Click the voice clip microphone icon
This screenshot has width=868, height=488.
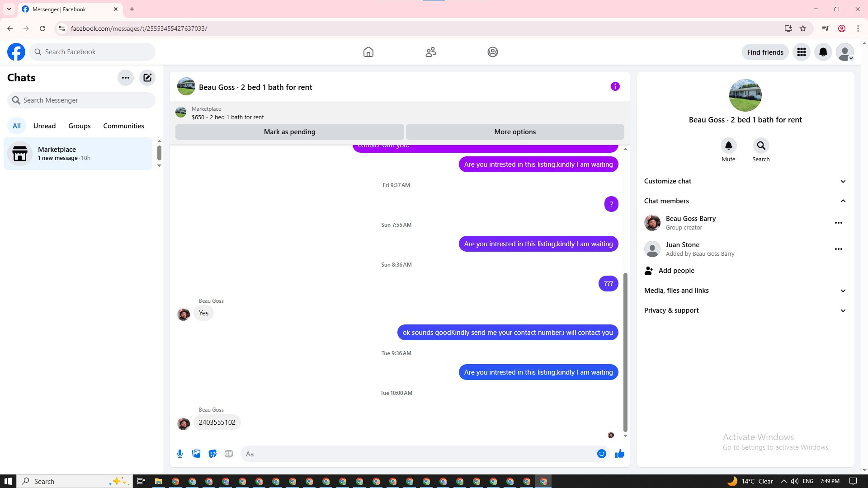(x=180, y=454)
